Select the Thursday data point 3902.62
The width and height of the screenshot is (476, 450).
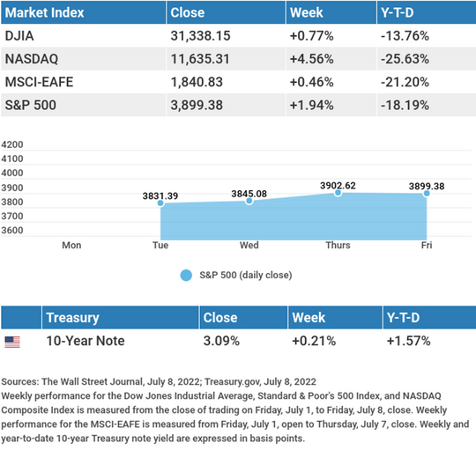pos(338,193)
